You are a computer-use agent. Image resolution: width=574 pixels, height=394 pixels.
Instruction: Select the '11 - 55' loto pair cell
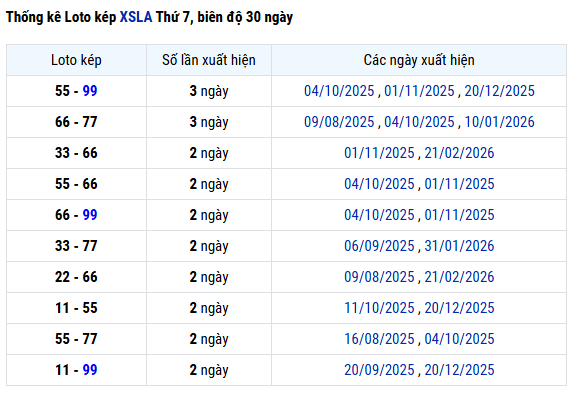pos(76,308)
